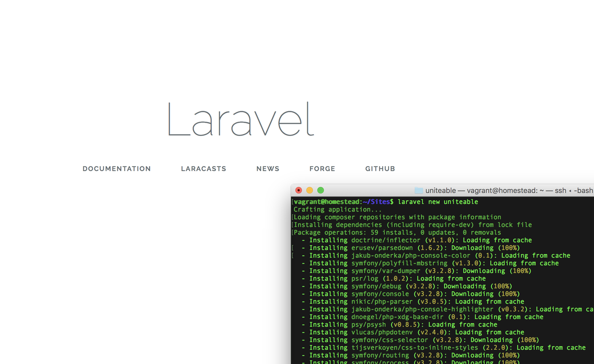The width and height of the screenshot is (594, 364).
Task: Click the 'Installing jakub-onderka/php-console-color' line
Action: point(436,256)
